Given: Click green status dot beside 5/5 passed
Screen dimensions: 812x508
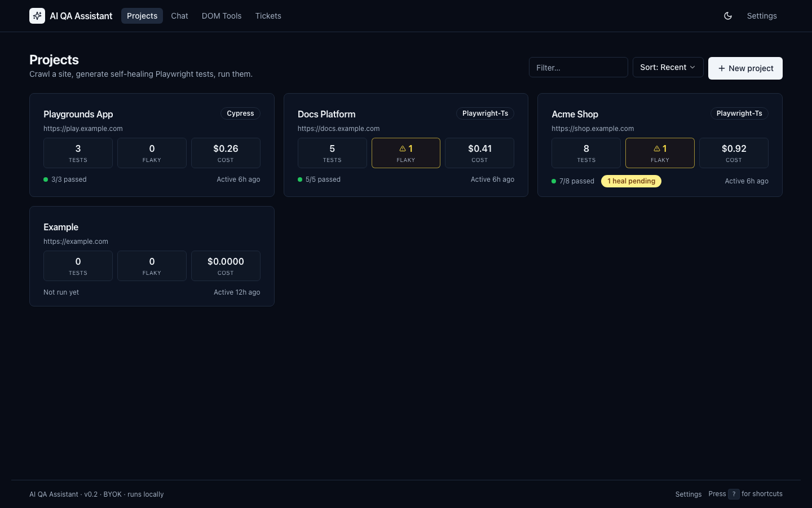Looking at the screenshot, I should 300,179.
